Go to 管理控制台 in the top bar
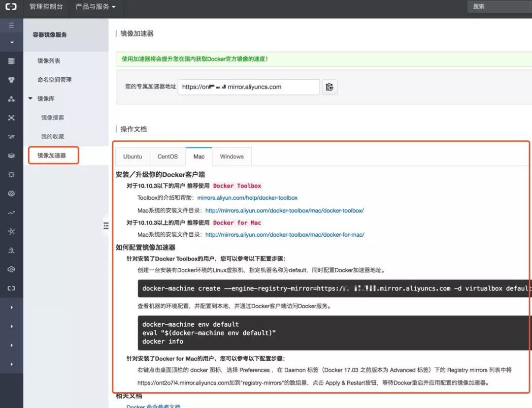The image size is (532, 408). point(46,6)
